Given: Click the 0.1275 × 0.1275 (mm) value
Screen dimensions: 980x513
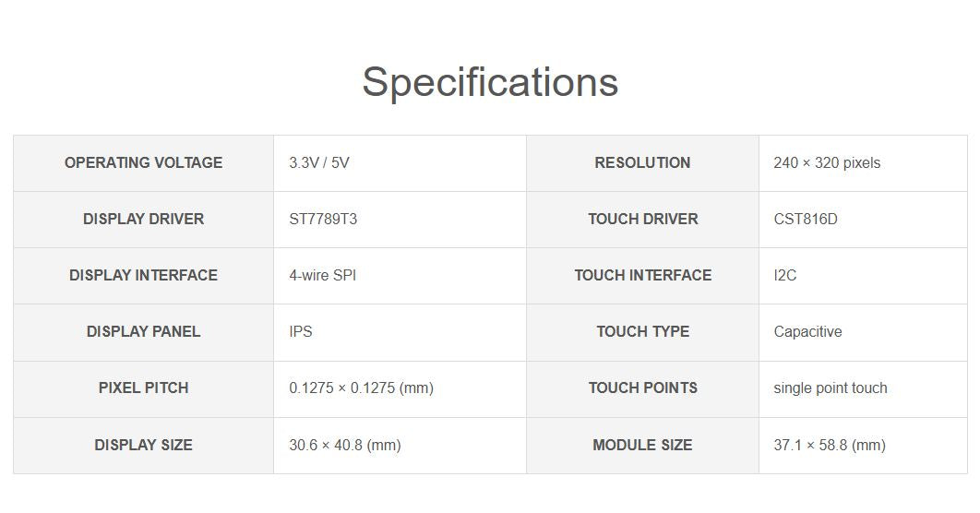Looking at the screenshot, I should [x=361, y=388].
